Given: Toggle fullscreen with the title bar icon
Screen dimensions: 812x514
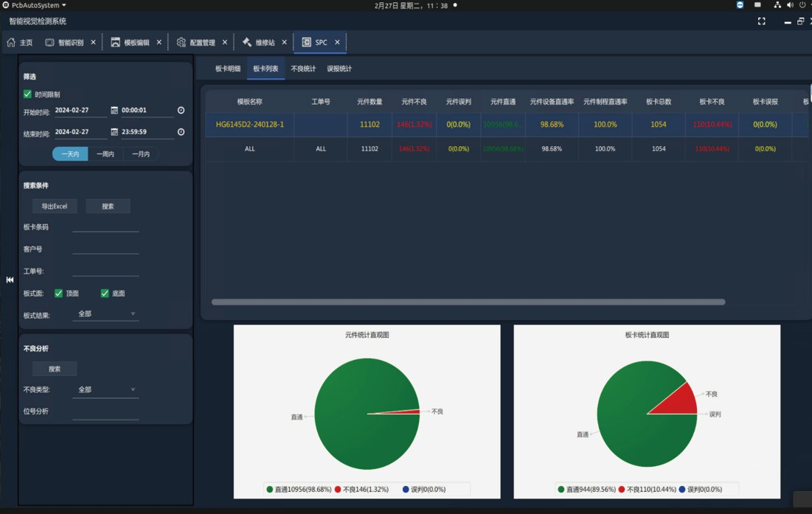Looking at the screenshot, I should tap(761, 21).
